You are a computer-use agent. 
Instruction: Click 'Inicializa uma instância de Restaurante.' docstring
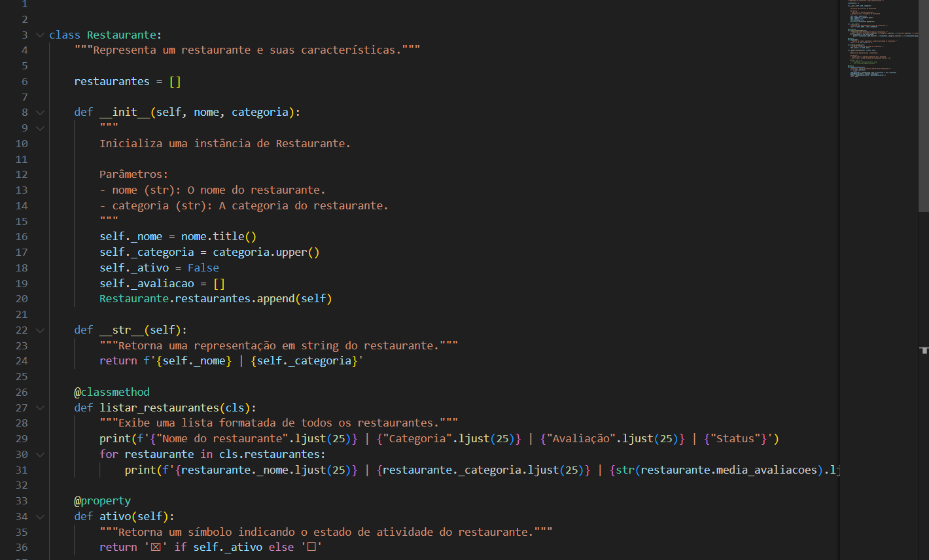(225, 144)
